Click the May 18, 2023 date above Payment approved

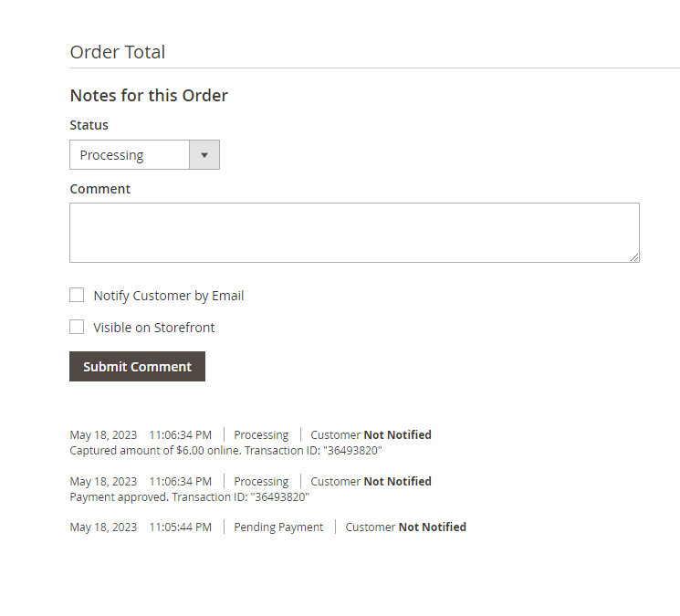[x=103, y=482]
